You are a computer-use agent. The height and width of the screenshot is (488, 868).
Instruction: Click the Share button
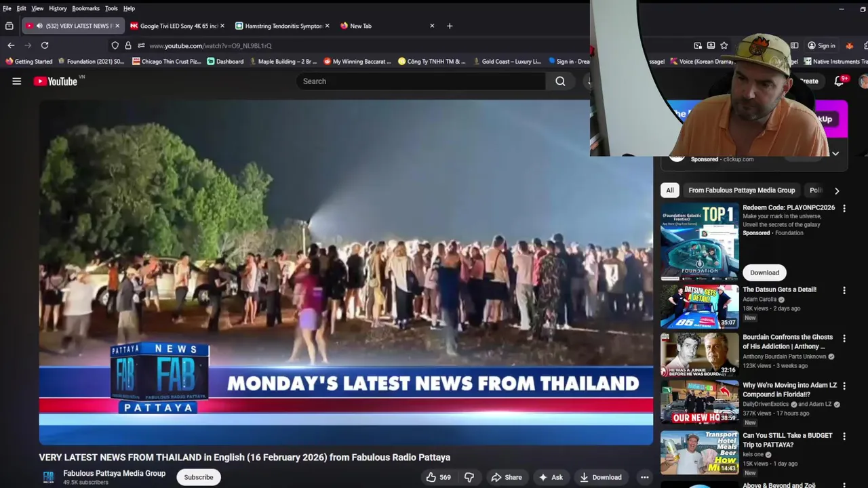coord(507,477)
